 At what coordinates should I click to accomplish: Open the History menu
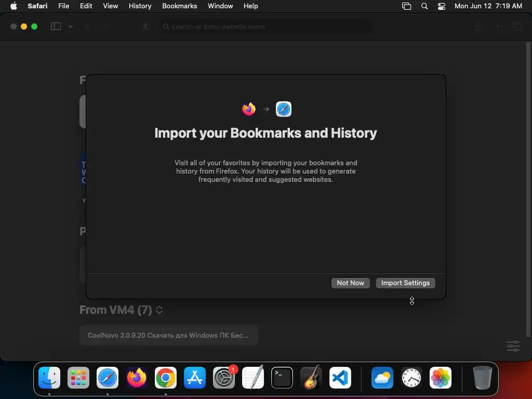click(x=140, y=6)
